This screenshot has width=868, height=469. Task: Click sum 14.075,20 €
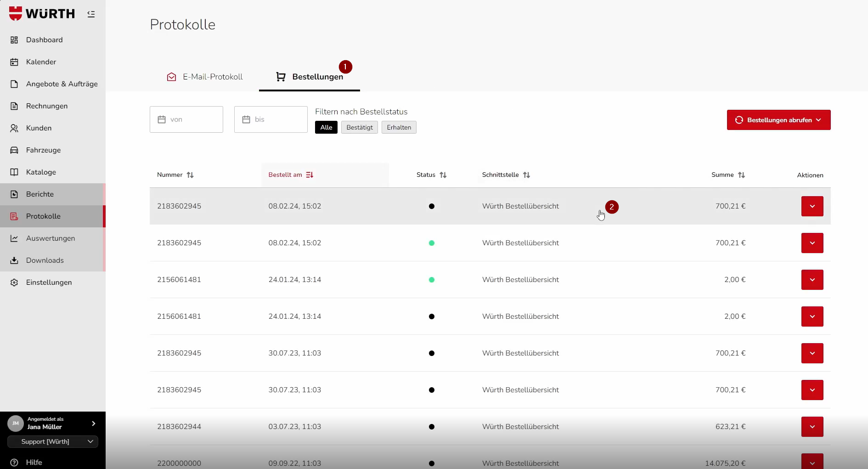coord(725,463)
